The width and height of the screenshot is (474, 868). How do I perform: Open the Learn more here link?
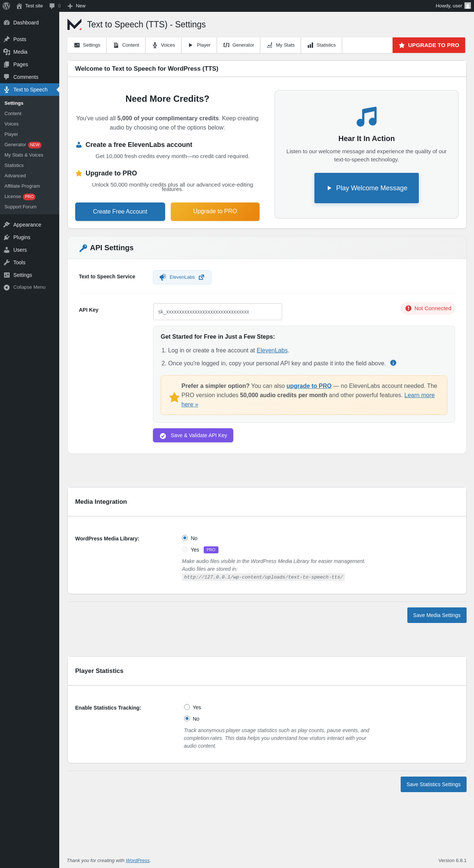[419, 395]
